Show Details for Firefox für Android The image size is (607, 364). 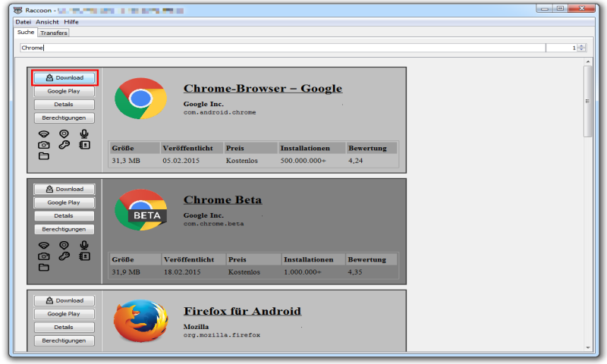64,328
